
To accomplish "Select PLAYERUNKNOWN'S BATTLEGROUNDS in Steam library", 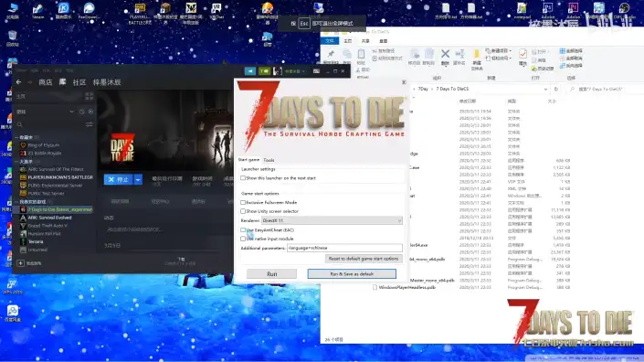I will tap(60, 177).
